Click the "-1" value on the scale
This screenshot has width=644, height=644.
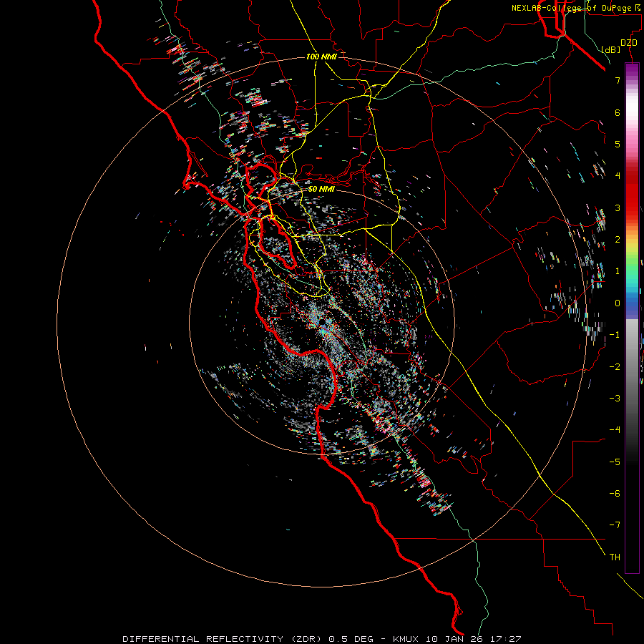(615, 335)
